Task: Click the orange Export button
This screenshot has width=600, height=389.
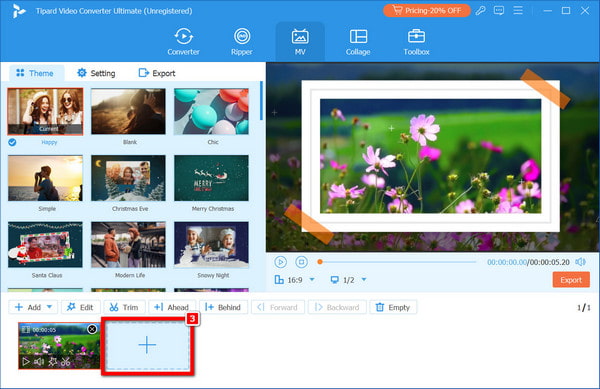Action: (x=571, y=280)
